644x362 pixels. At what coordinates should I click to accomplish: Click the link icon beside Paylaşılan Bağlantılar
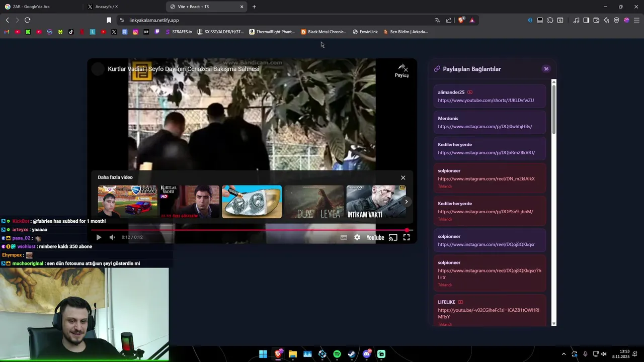pos(437,69)
